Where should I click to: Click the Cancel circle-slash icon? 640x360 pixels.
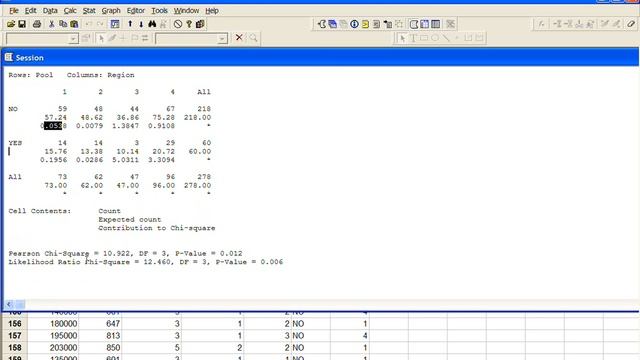pyautogui.click(x=178, y=24)
